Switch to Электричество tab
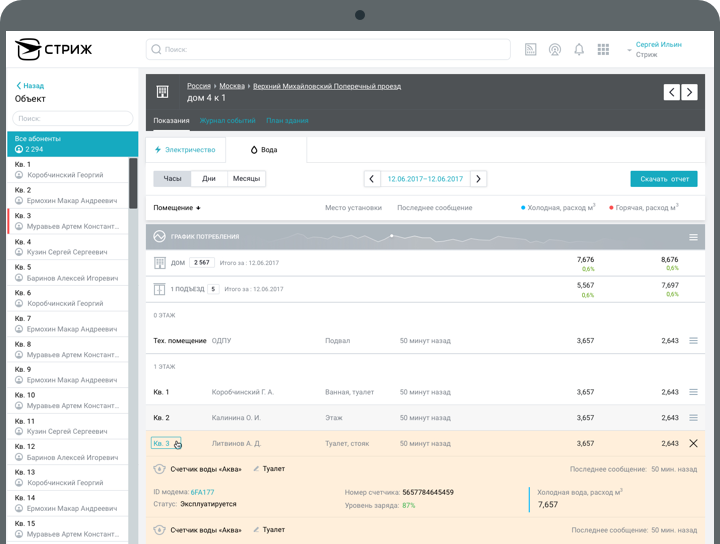This screenshot has width=720, height=544. click(186, 150)
